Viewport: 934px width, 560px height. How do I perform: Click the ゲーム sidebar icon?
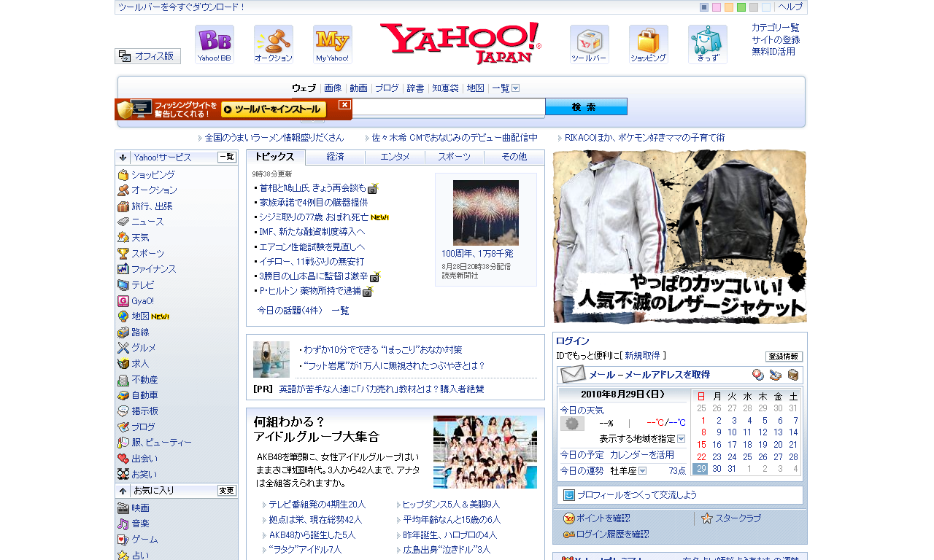[123, 540]
